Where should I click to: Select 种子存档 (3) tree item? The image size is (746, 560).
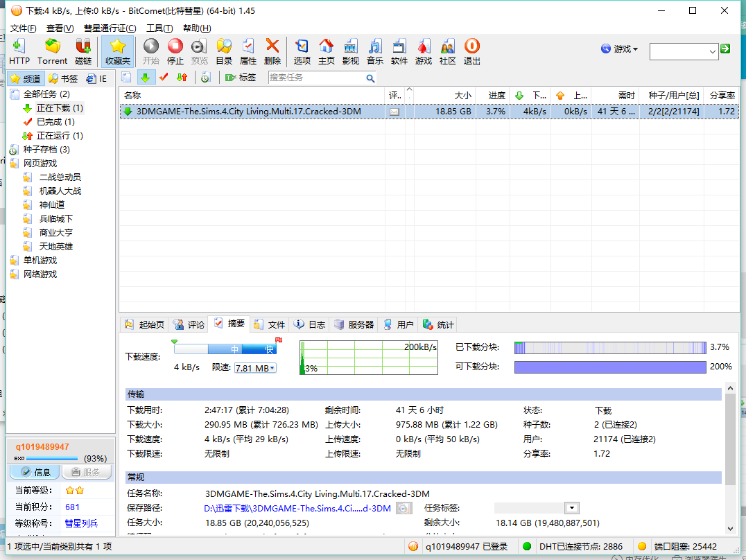point(46,150)
